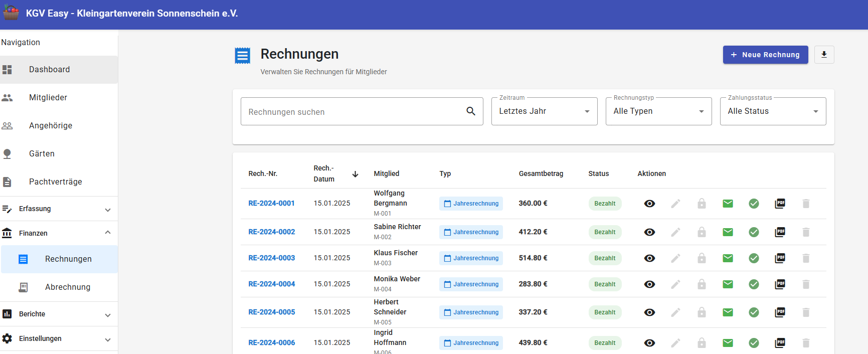
Task: Open invoice link RE-2024-0005
Action: (x=272, y=312)
